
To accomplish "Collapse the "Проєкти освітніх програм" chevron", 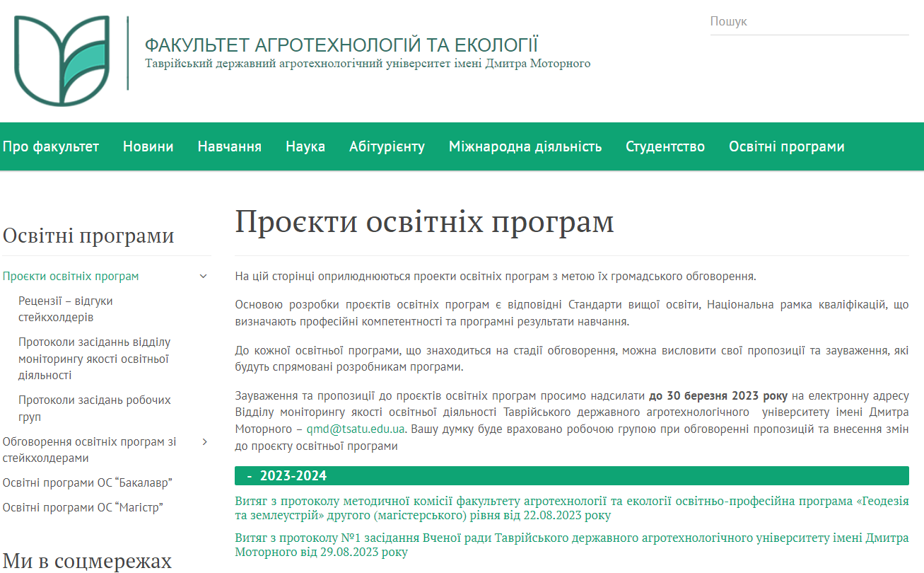I will (204, 275).
